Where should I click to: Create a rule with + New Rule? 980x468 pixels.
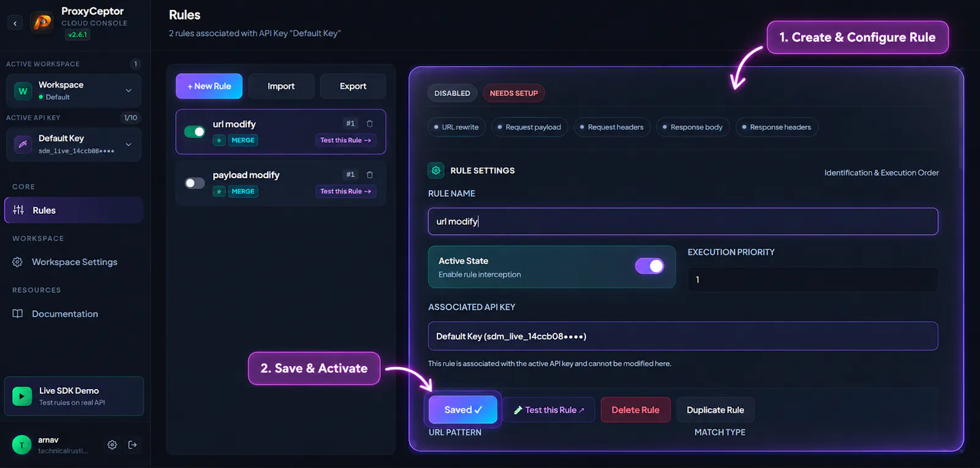[x=209, y=86]
